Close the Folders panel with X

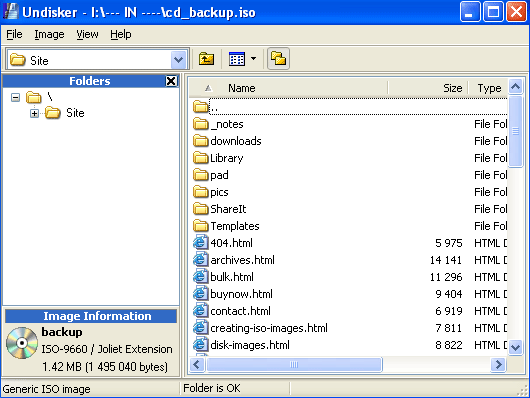[171, 81]
